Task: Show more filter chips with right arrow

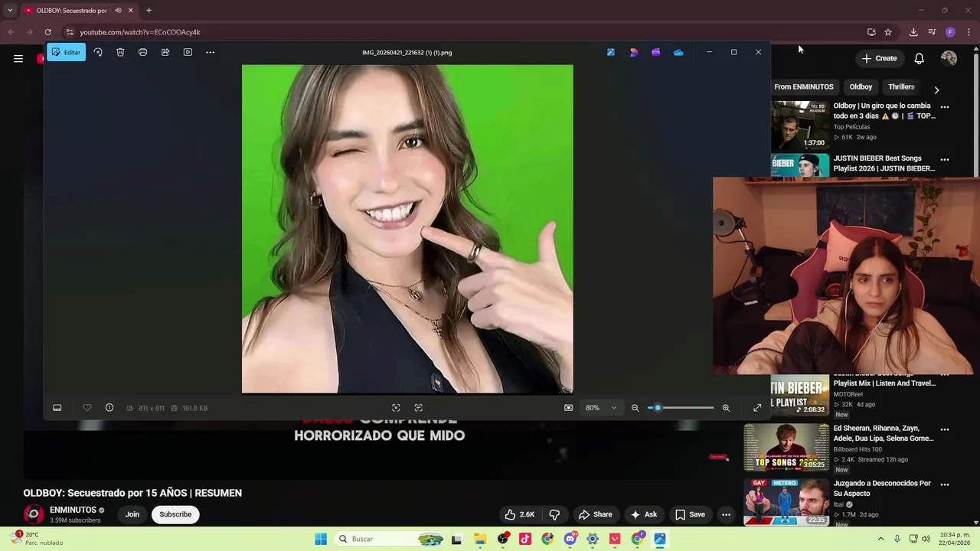Action: click(x=936, y=90)
